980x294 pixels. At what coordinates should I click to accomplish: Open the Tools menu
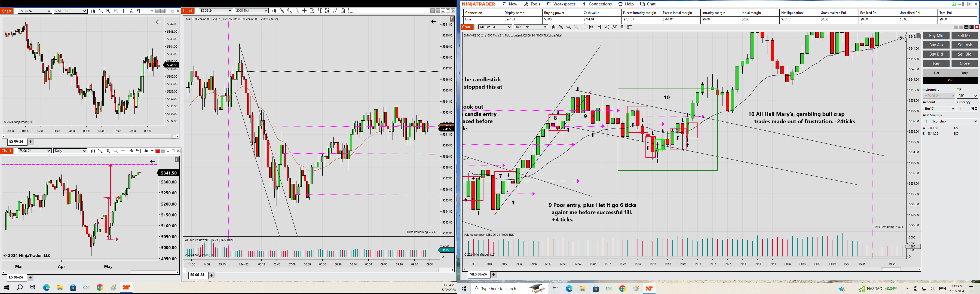click(x=532, y=4)
